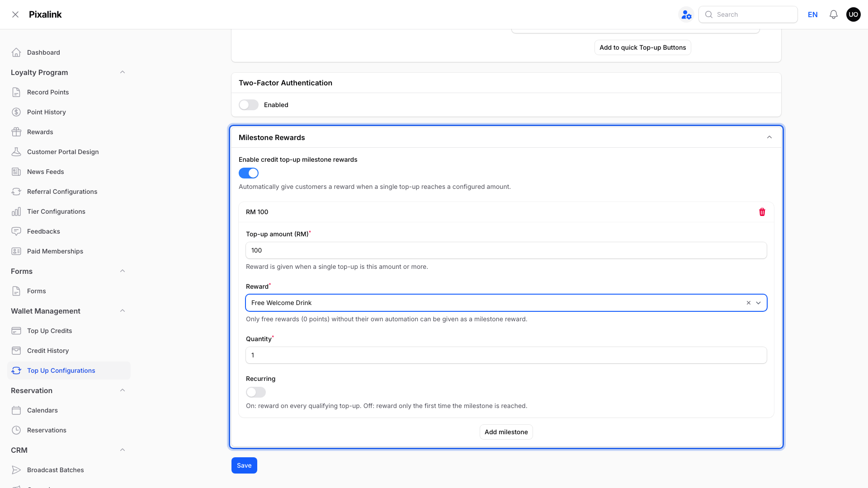The height and width of the screenshot is (488, 868).
Task: Click the Top-up amount (RM) field
Action: click(x=506, y=250)
